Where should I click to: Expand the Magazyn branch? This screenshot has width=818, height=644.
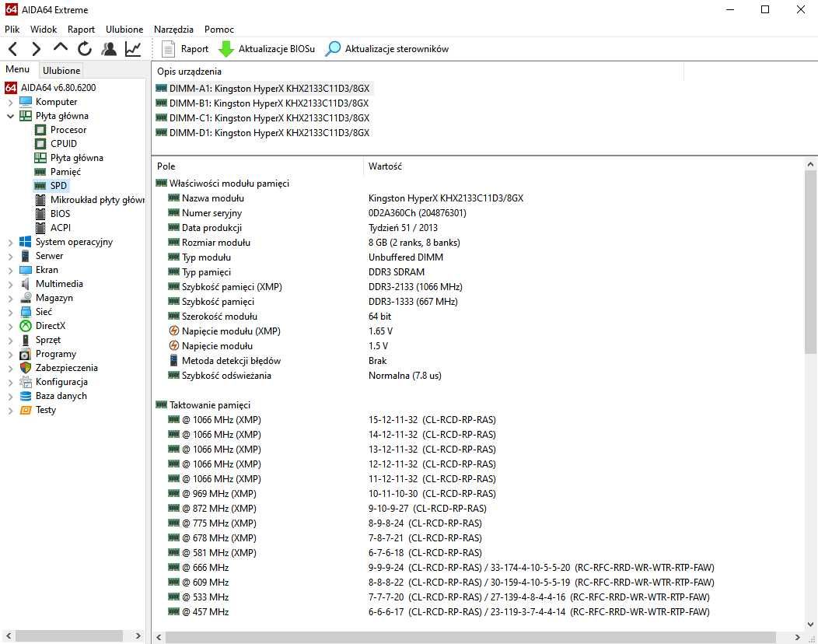10,299
